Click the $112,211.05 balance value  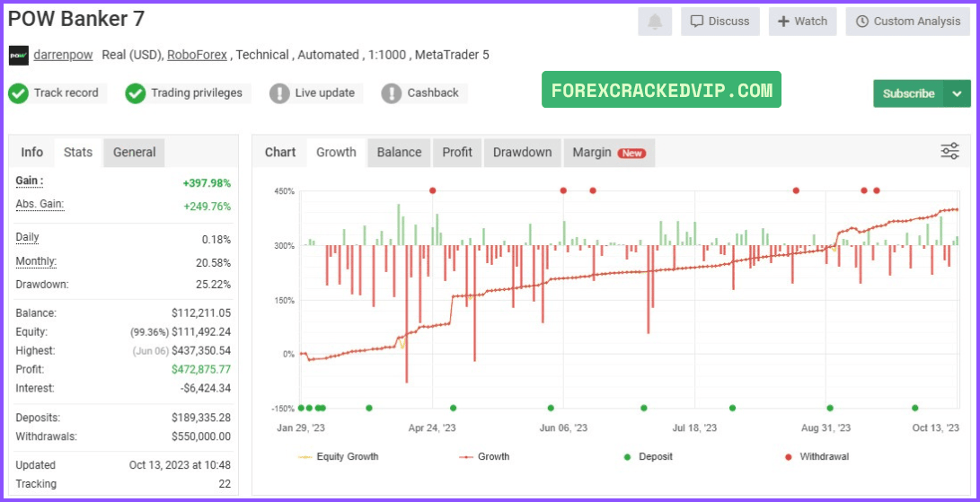point(201,313)
